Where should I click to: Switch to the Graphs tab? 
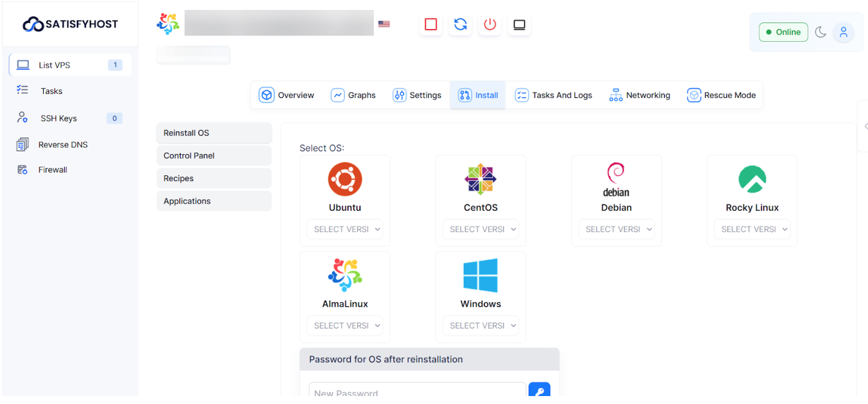point(353,95)
